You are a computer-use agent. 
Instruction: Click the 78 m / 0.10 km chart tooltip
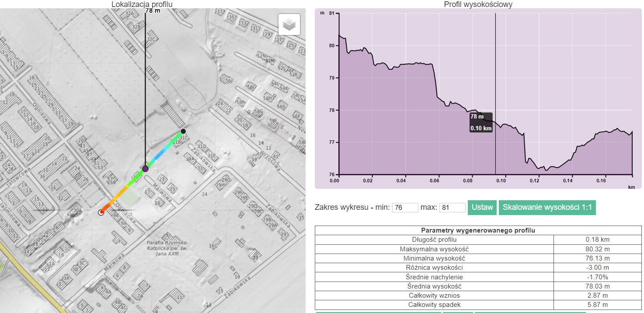[x=481, y=122]
